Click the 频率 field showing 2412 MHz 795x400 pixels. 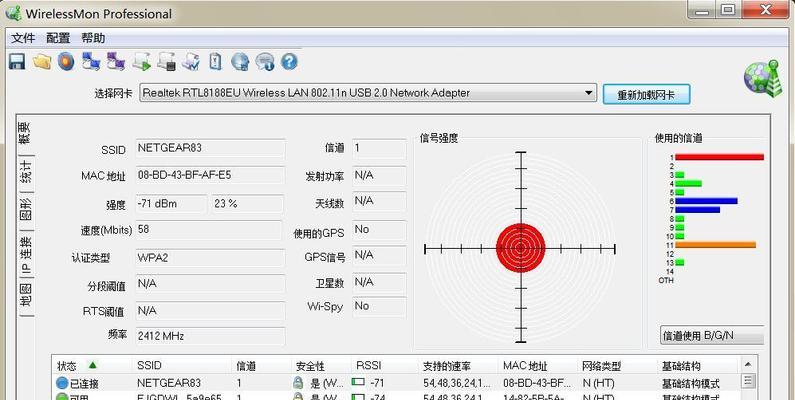tap(210, 336)
